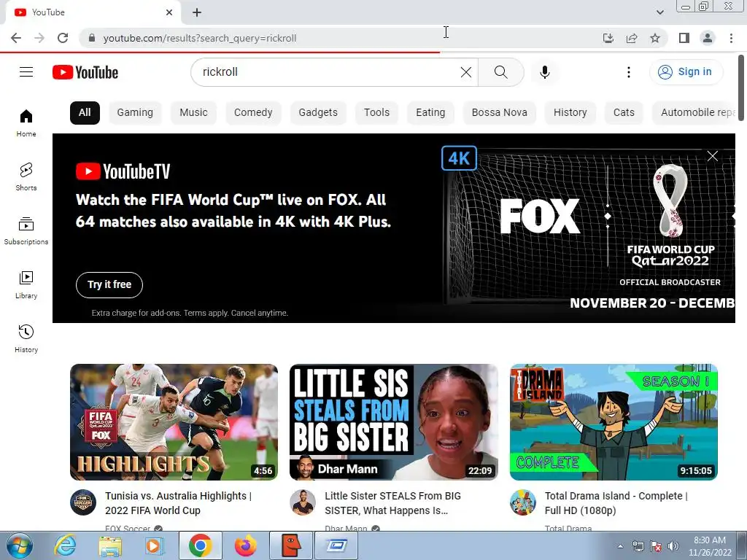This screenshot has width=747, height=560.
Task: Click the YouTube logo
Action: click(85, 72)
